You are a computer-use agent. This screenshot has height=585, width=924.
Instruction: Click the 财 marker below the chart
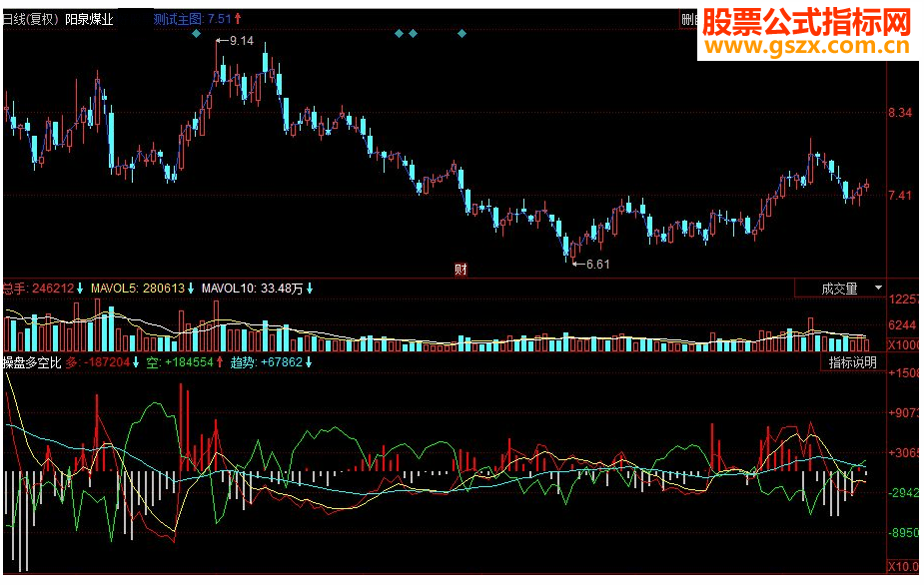(461, 270)
